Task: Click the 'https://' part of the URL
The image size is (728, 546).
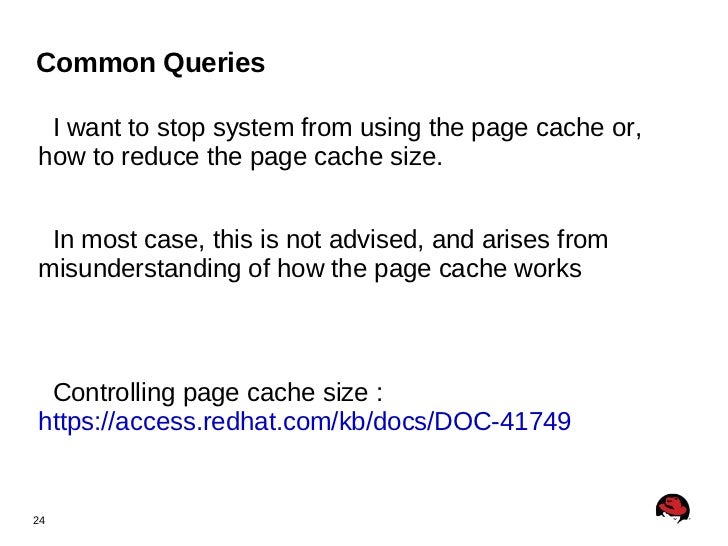Action: point(75,421)
